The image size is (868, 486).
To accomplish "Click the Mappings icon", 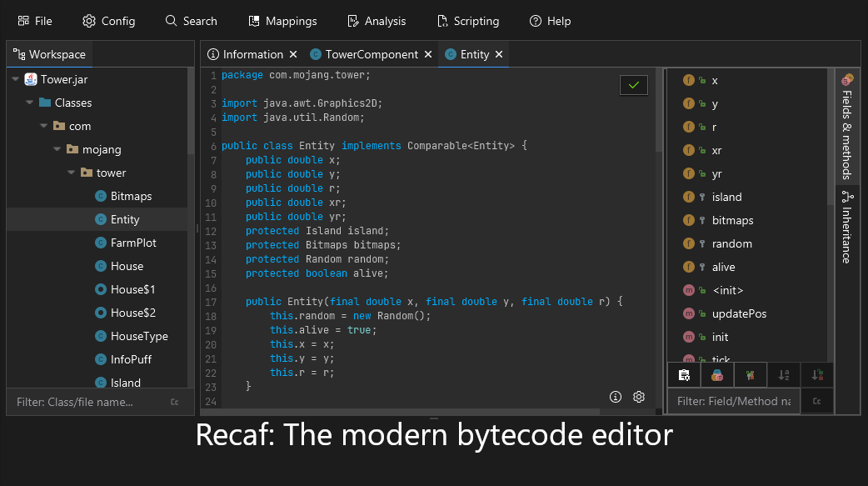I will pos(254,21).
